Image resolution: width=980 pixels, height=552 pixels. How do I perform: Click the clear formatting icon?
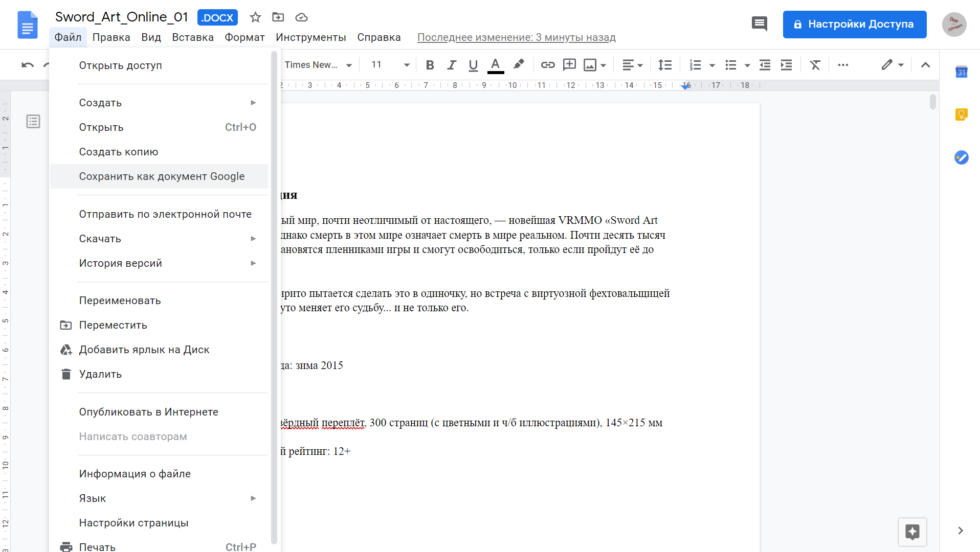click(815, 65)
